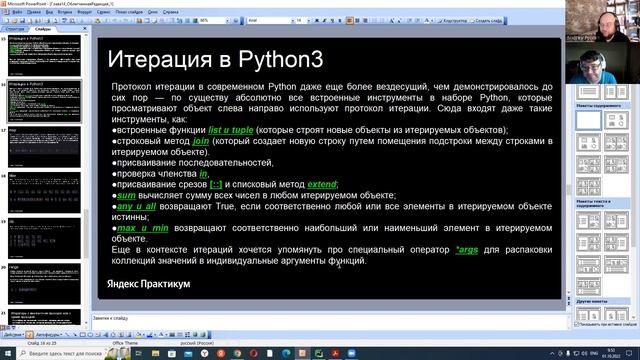Image resolution: width=640 pixels, height=360 pixels.
Task: Open Microsoft Edge from the taskbar
Action: (286, 353)
